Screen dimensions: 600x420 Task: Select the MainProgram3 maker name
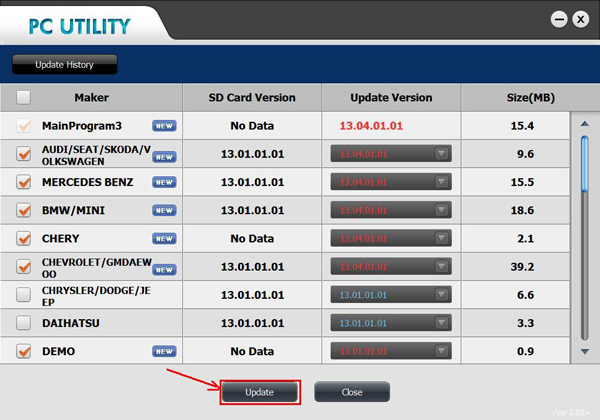tap(82, 126)
